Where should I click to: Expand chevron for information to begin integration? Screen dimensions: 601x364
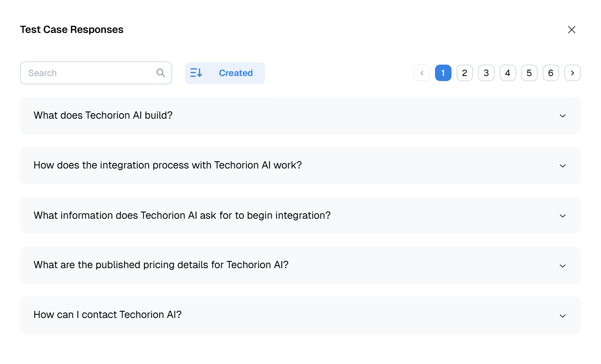[563, 216]
